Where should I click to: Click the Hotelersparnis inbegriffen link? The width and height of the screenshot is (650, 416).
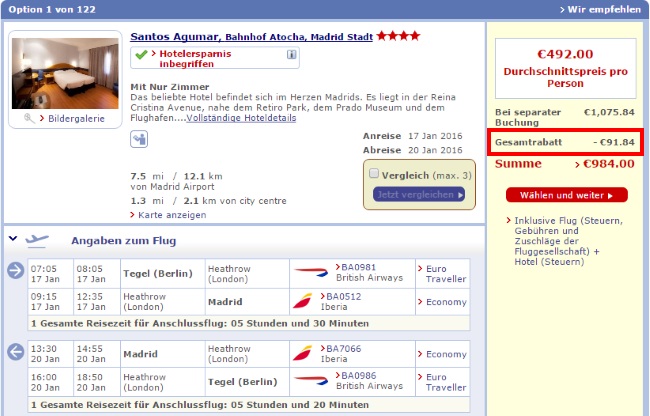[x=195, y=59]
